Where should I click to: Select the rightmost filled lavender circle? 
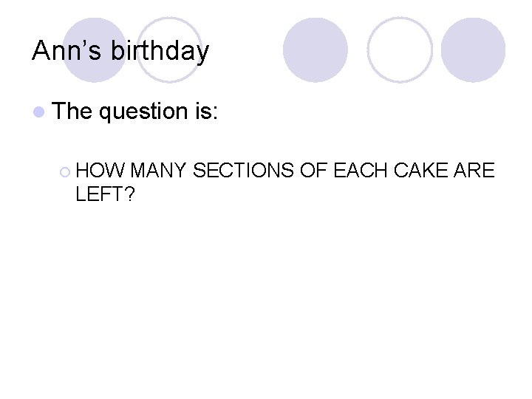coord(474,50)
